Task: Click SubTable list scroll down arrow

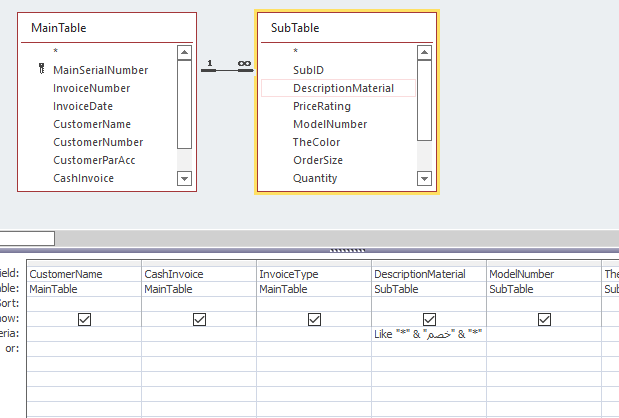Action: tap(424, 178)
